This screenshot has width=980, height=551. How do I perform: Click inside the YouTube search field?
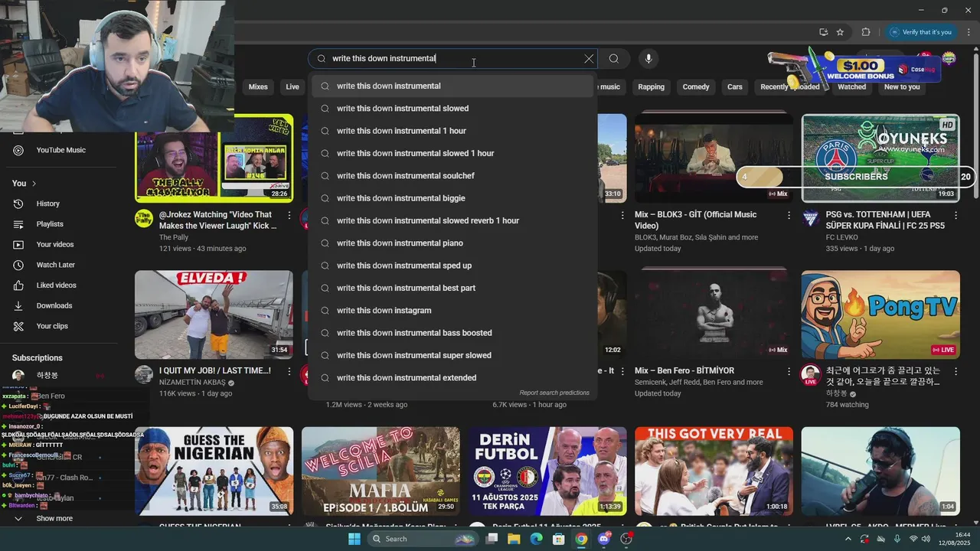coord(452,59)
